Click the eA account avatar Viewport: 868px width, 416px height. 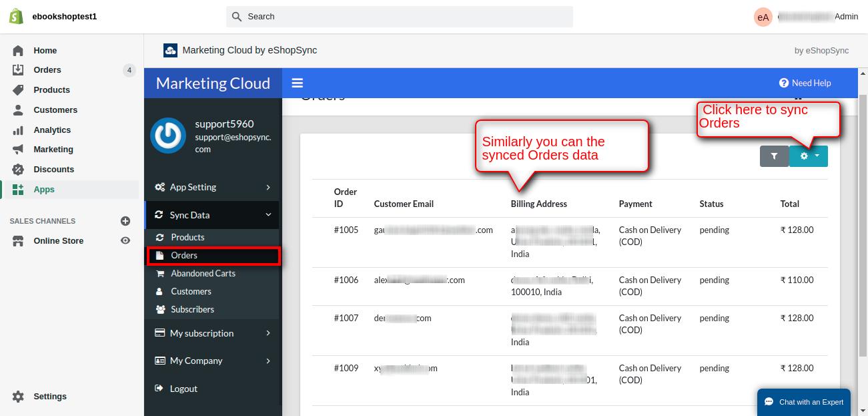[763, 17]
